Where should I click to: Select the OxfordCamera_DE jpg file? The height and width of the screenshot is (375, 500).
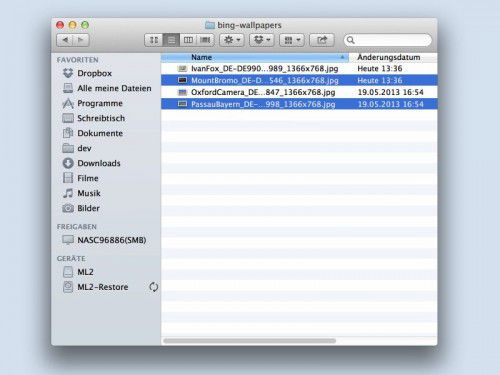point(299,92)
